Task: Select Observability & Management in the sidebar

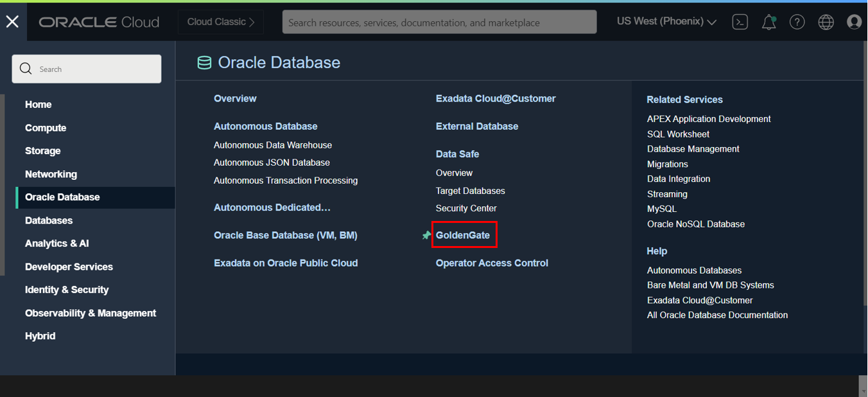Action: click(91, 313)
